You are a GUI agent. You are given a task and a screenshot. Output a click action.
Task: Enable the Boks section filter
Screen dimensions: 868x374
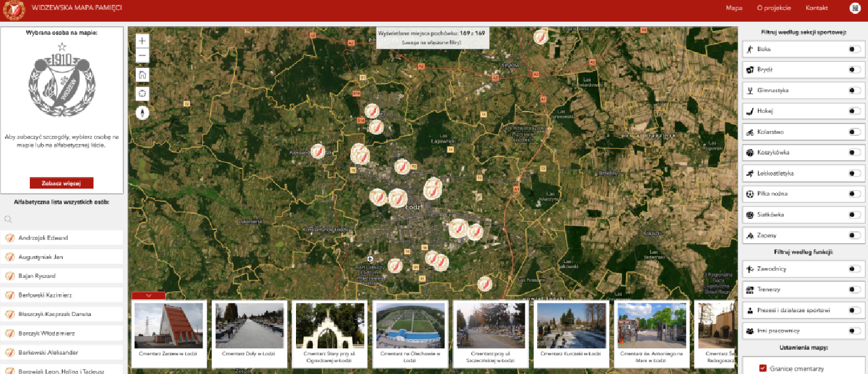854,49
